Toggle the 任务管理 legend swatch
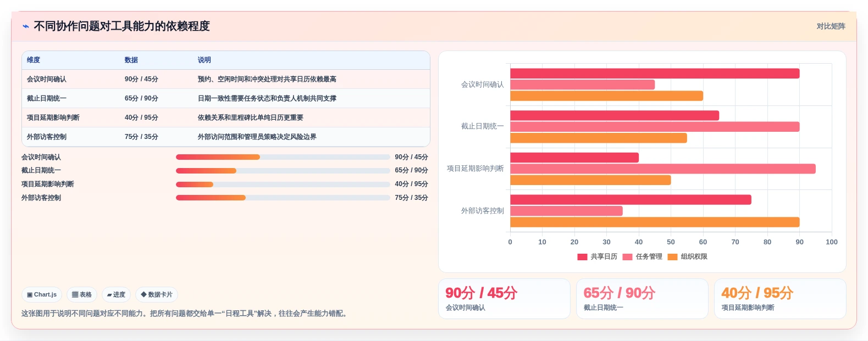The height and width of the screenshot is (341, 868). [x=627, y=257]
